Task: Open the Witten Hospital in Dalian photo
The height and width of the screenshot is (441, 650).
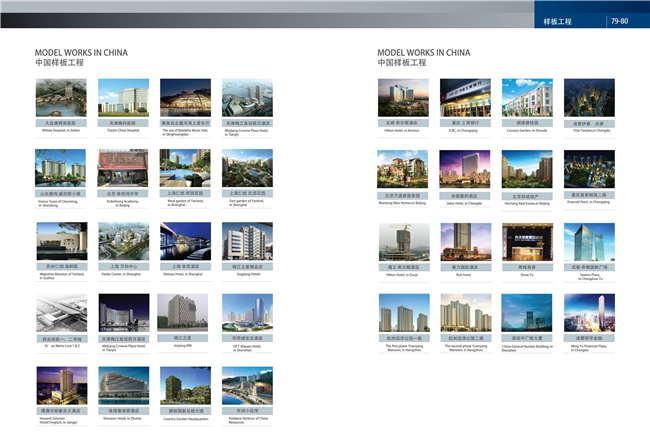Action: (61, 97)
